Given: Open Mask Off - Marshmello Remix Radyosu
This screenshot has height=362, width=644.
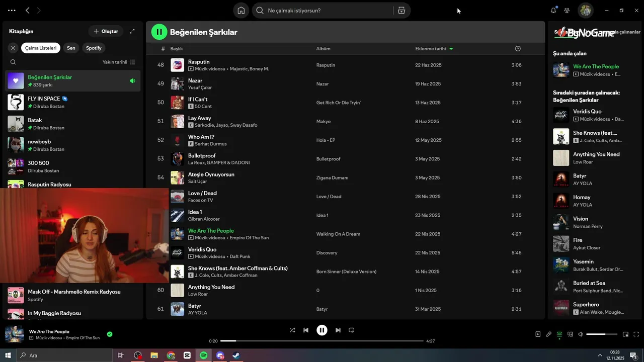Looking at the screenshot, I should tap(73, 295).
